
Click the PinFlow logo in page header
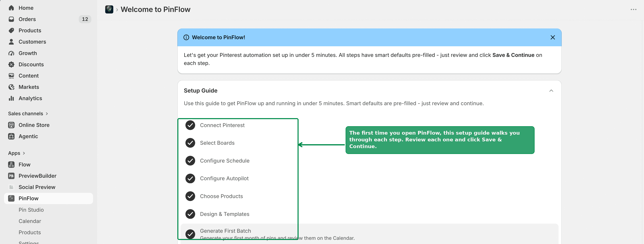109,9
